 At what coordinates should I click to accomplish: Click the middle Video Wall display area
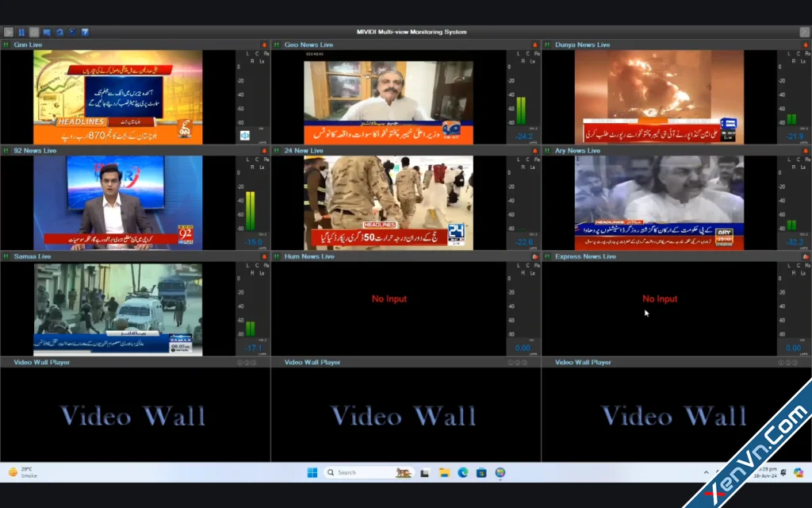[405, 414]
